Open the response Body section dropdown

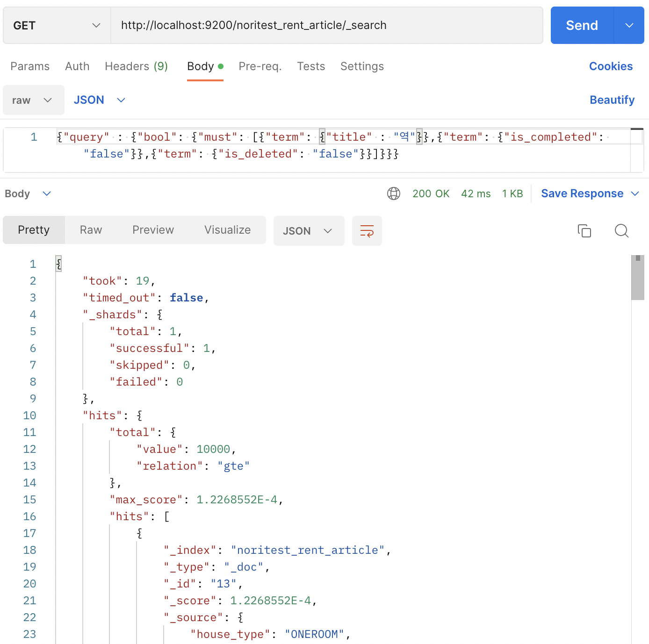28,193
